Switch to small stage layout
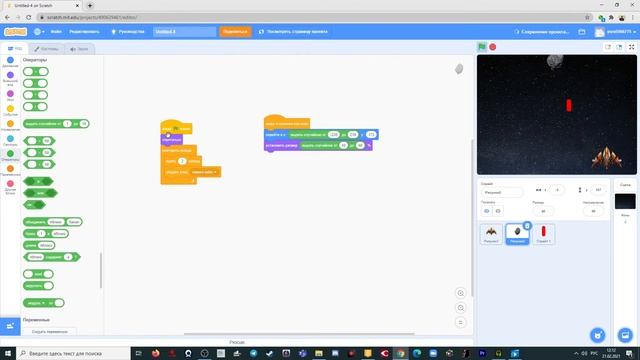The height and width of the screenshot is (360, 640). pyautogui.click(x=608, y=47)
